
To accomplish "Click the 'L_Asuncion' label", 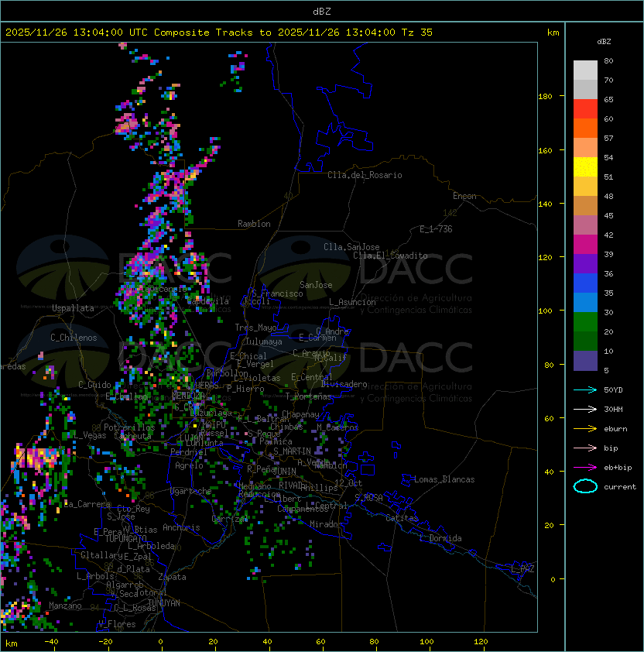I will pos(352,302).
